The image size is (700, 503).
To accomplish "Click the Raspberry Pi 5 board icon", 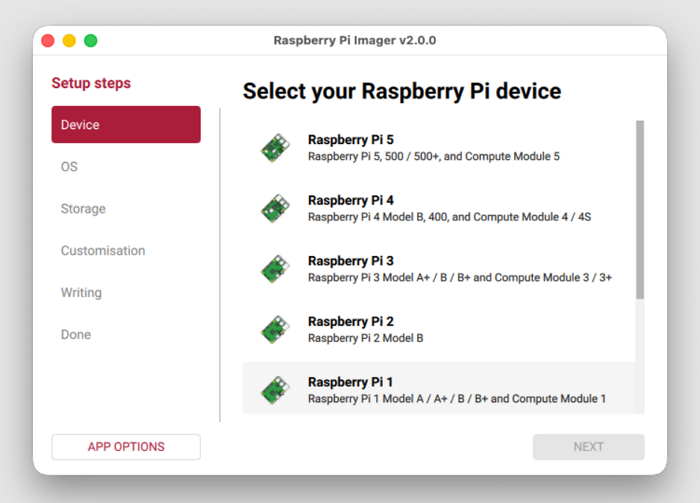I will coord(275,148).
